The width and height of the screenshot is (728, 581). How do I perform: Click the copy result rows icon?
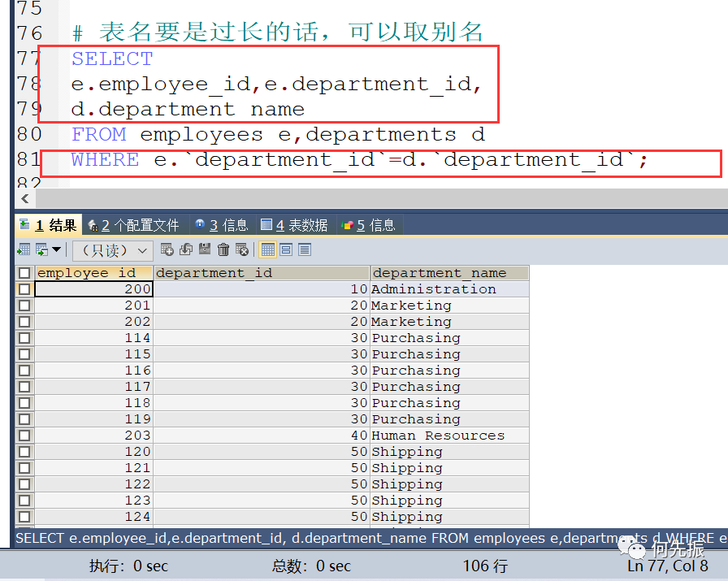click(41, 249)
